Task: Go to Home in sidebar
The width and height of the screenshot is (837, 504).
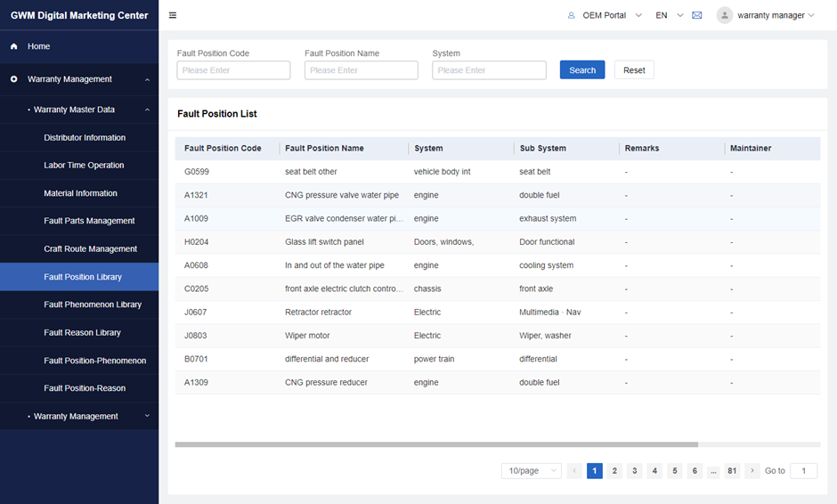Action: (38, 46)
